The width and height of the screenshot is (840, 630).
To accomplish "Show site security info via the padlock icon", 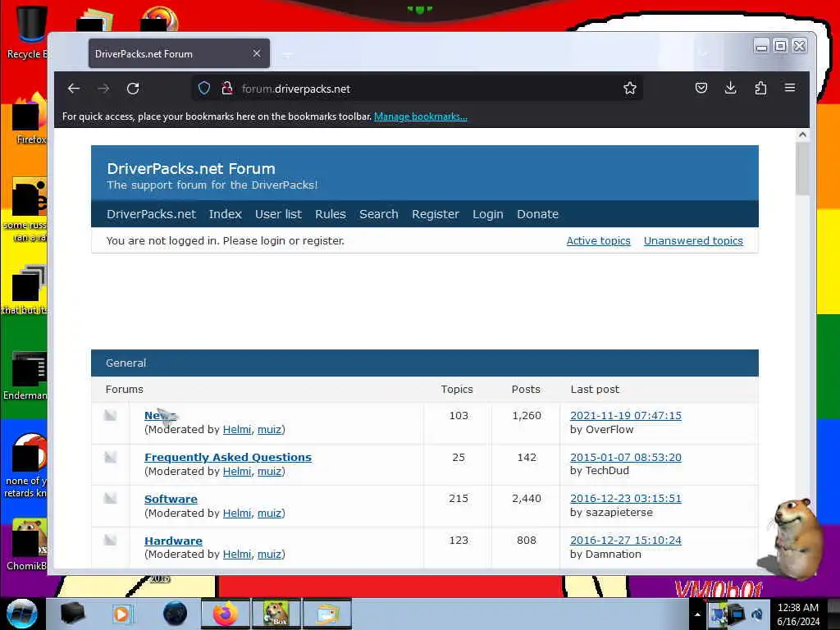I will pyautogui.click(x=227, y=89).
